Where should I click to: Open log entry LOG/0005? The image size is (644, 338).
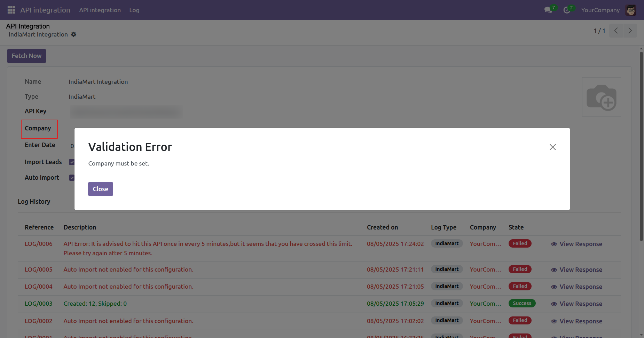39,269
